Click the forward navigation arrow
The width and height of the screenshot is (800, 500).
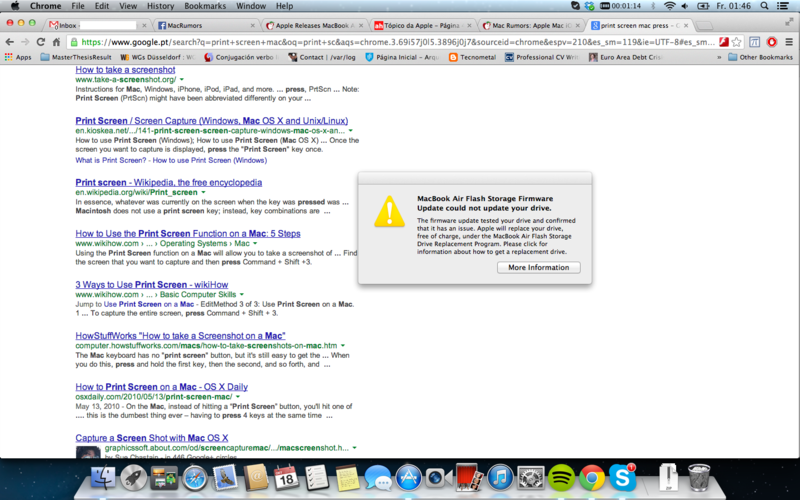click(x=25, y=42)
